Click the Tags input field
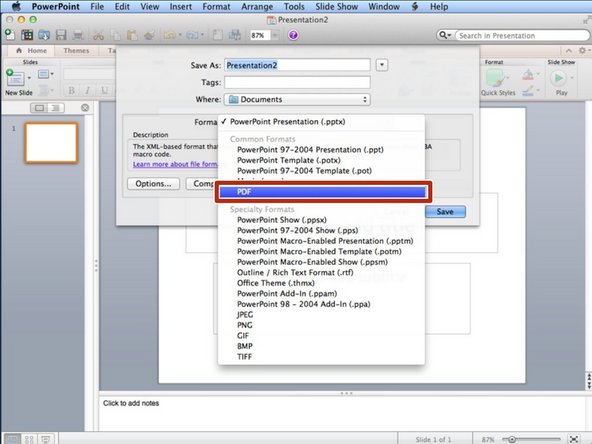 pos(297,82)
